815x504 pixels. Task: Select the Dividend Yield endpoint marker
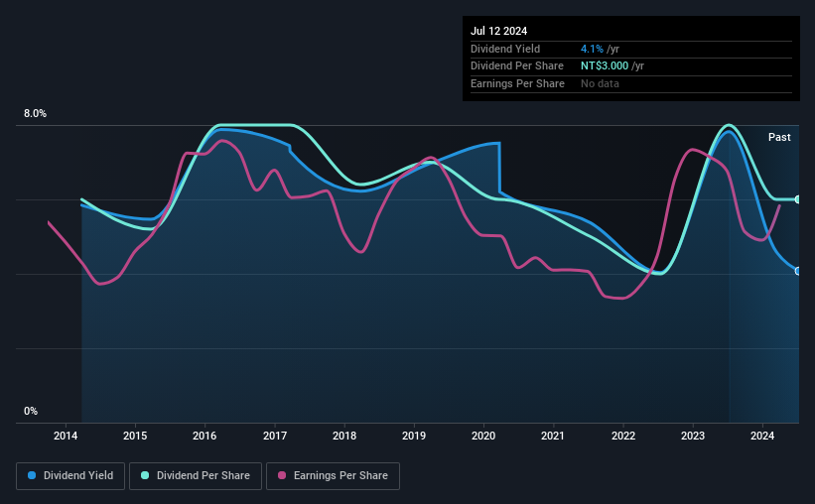point(798,271)
